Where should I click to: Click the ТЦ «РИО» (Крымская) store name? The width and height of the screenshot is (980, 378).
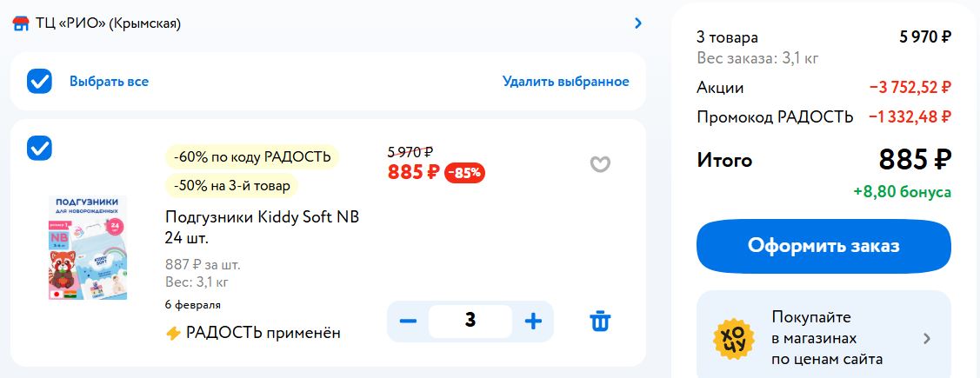coord(108,23)
